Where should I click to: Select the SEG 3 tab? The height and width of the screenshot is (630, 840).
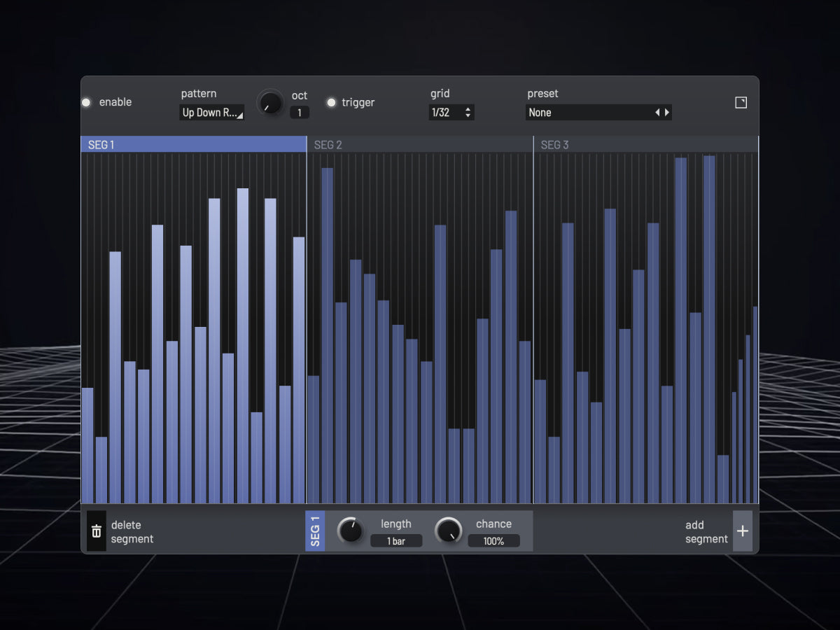click(x=646, y=145)
